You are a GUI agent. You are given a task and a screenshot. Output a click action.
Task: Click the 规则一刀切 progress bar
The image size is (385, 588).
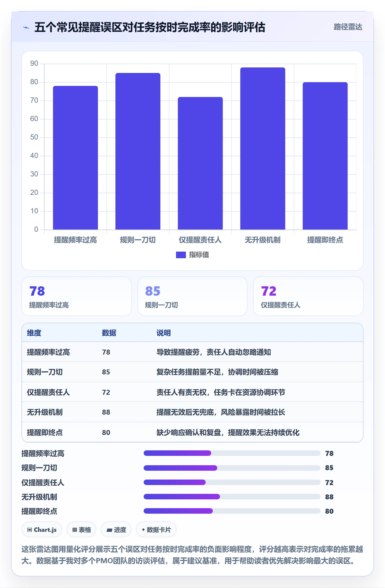click(232, 468)
